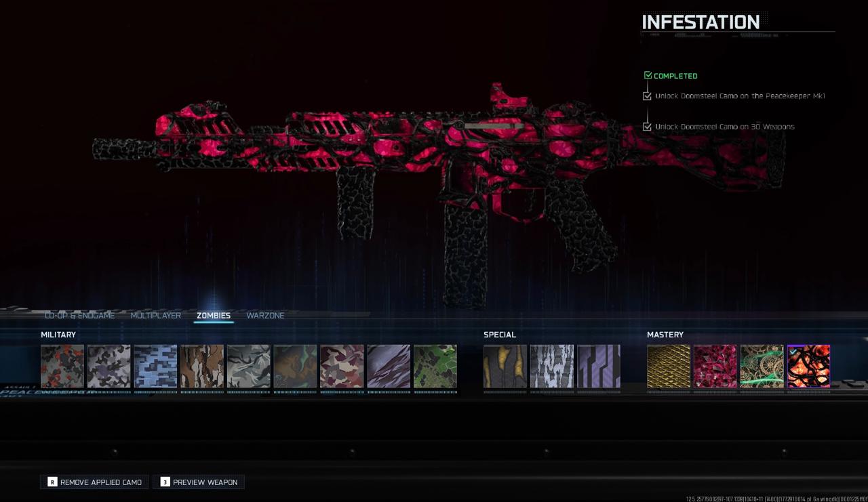Select the red-orange splatter military camo
Screen dimensions: 868x502
[x=62, y=367]
